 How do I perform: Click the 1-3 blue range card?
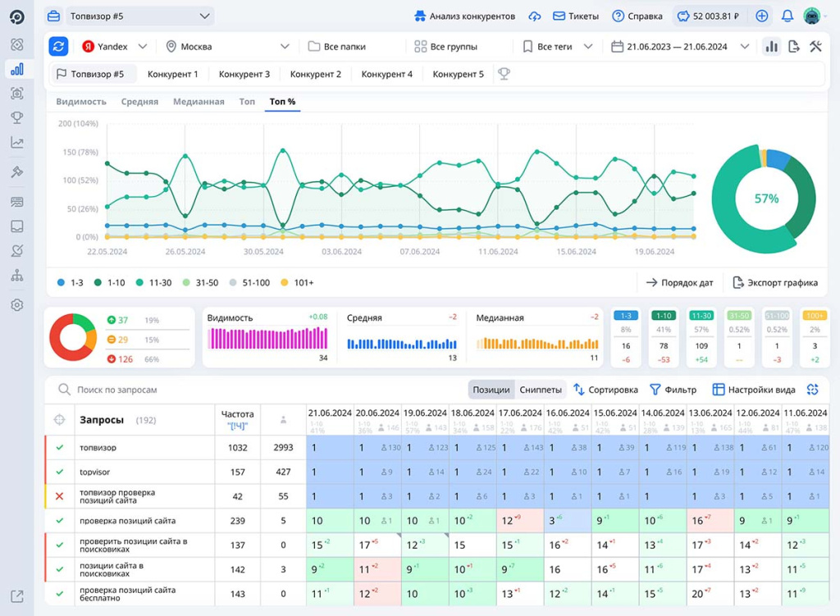(x=626, y=337)
